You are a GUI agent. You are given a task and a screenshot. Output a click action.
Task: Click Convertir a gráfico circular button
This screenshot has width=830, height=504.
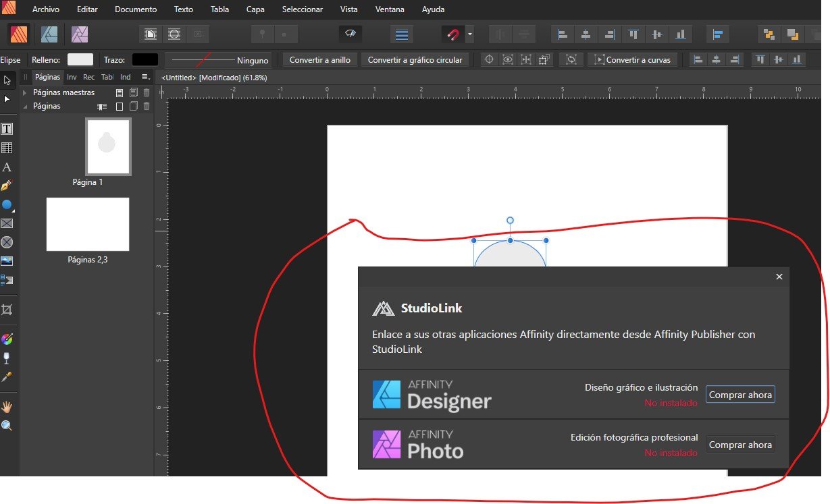tap(415, 60)
